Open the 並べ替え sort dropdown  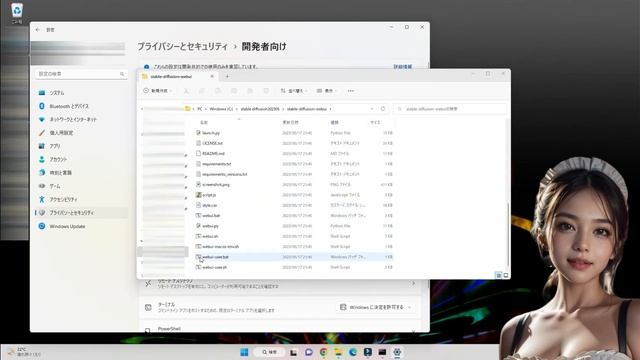coord(294,91)
